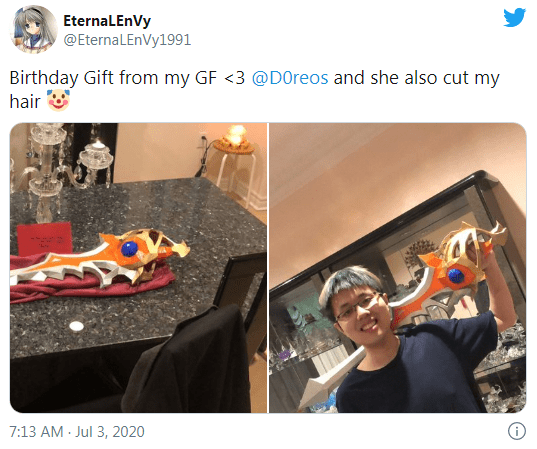Visit the @EternaLEnVy1991 handle link
Image resolution: width=537 pixels, height=449 pixels.
127,40
